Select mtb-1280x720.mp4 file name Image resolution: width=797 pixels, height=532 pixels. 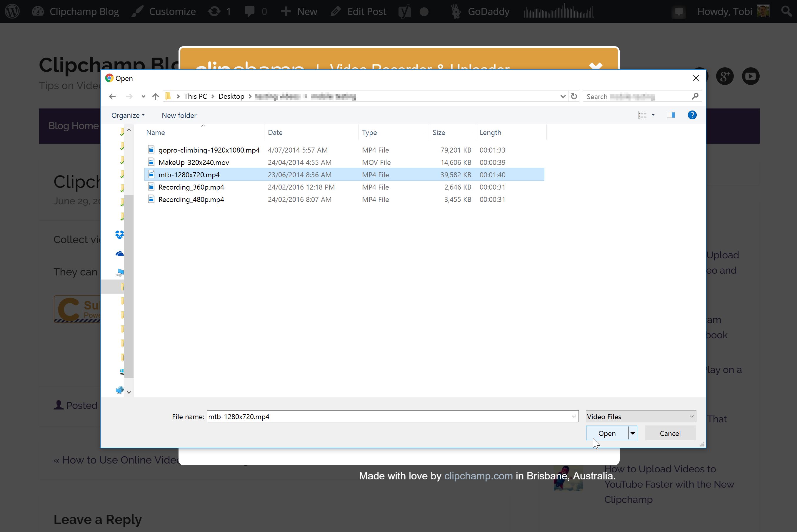pos(189,175)
